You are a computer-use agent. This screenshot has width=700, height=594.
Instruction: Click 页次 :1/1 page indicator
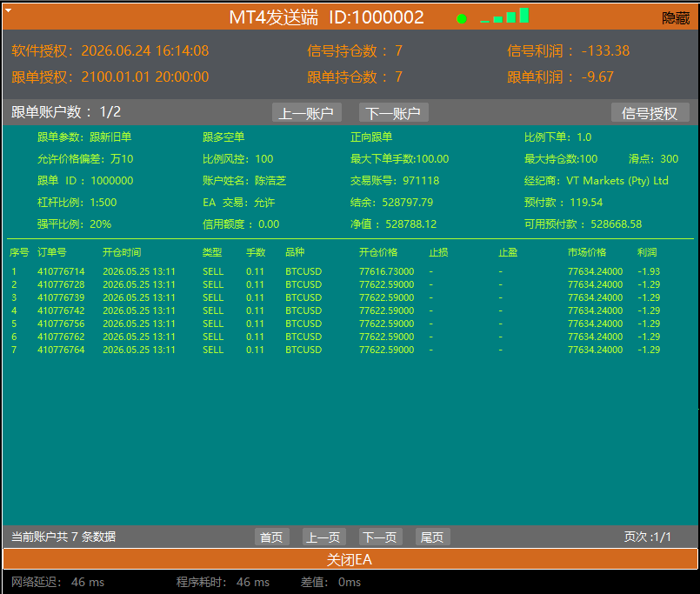point(647,537)
